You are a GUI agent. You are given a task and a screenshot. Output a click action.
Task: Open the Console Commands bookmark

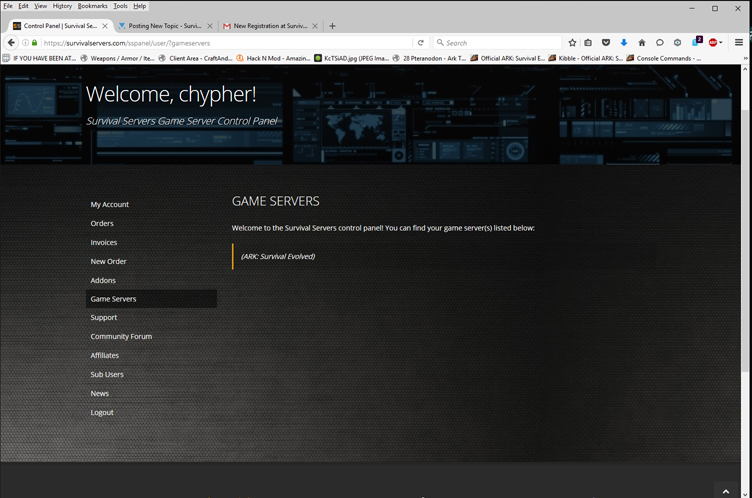click(664, 58)
